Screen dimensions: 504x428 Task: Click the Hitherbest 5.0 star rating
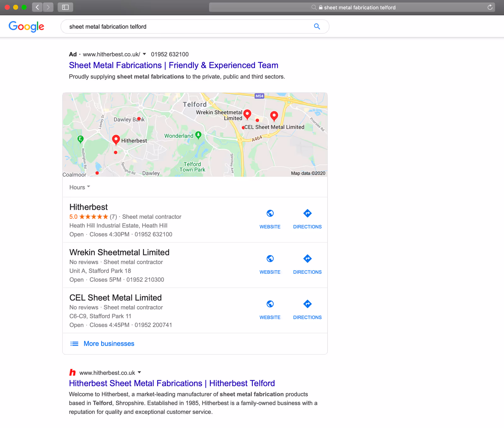point(89,217)
